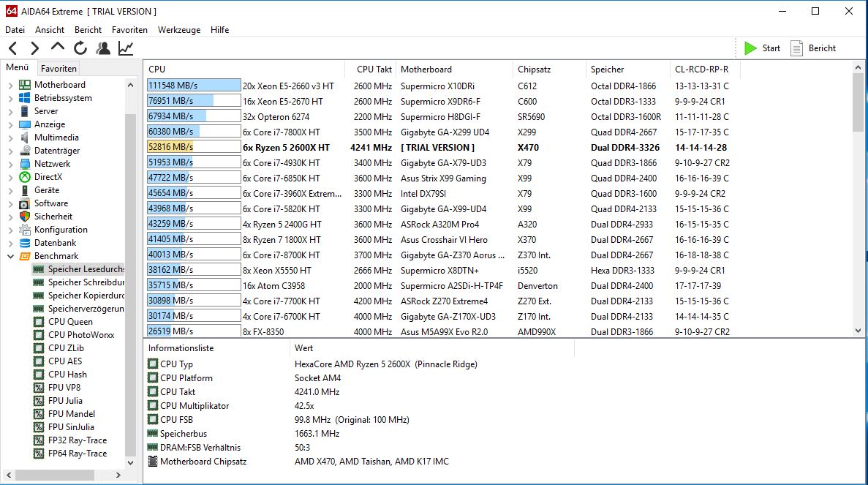Click the Motherboard Chipsatz info row
Viewport: 868px width, 485px height.
(360, 461)
